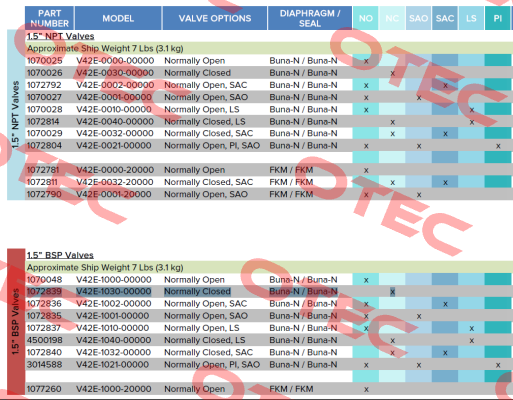
Task: Click the DIAPHRAGM / SEAL header
Action: pos(310,18)
